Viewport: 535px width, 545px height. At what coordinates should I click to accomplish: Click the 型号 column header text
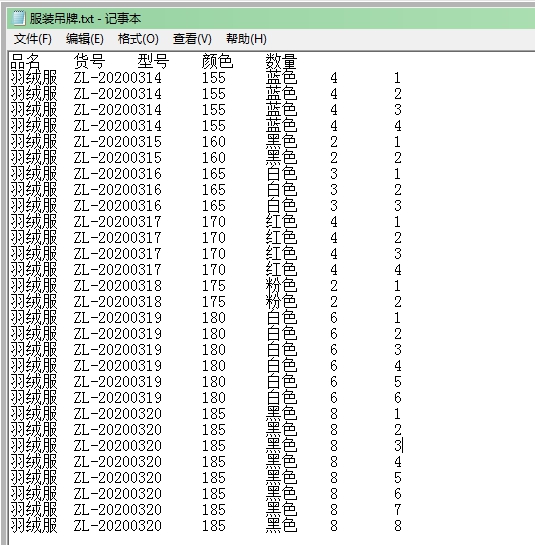pyautogui.click(x=153, y=62)
